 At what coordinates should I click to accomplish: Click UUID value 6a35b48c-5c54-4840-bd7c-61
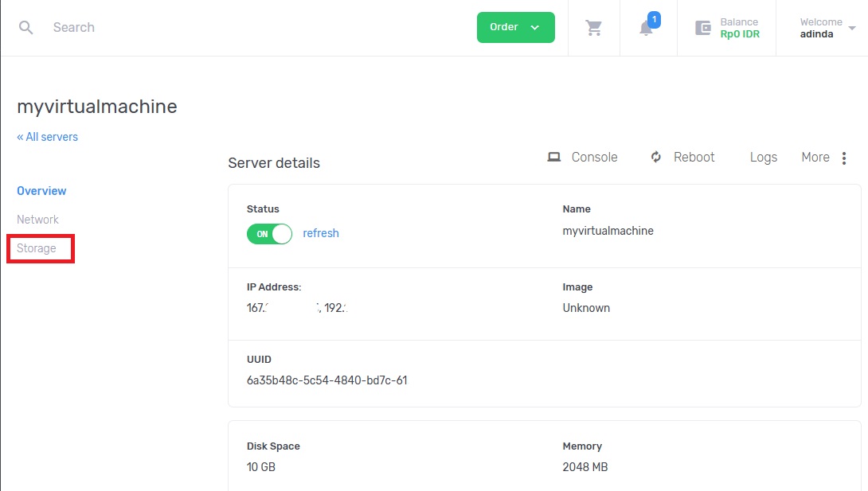point(326,380)
